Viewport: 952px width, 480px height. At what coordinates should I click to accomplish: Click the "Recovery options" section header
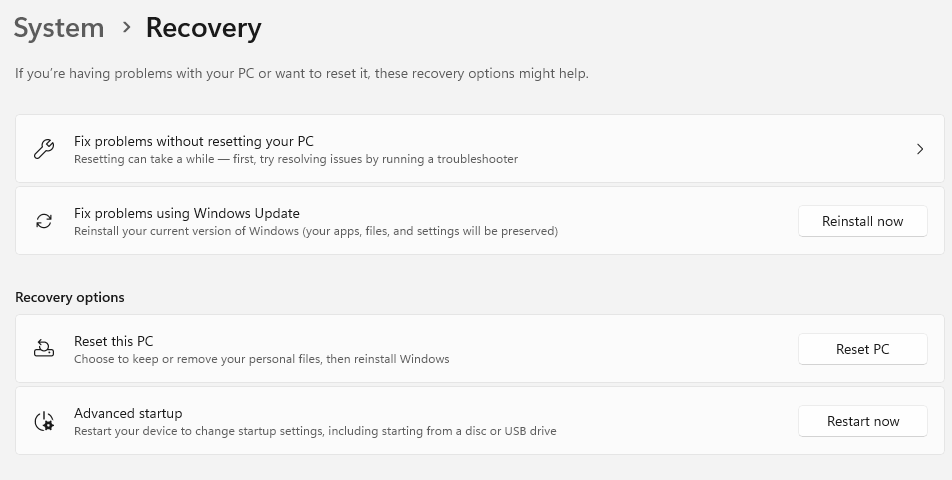tap(70, 297)
